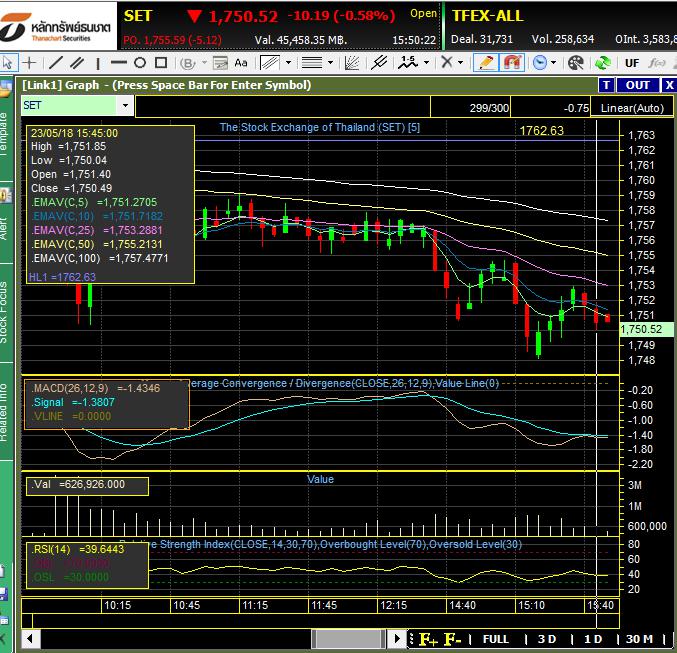Click the MACD(26,12,9) indicator legend
677x653 pixels.
96,388
